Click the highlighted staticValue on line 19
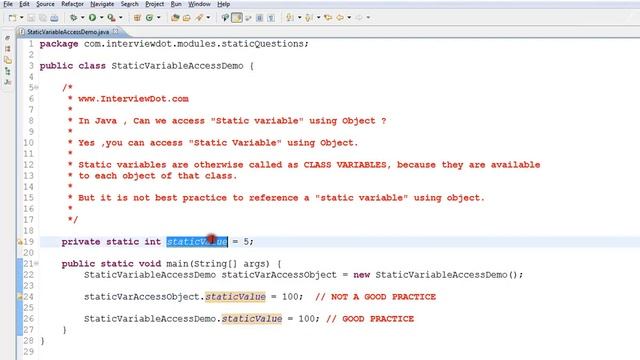 point(197,242)
